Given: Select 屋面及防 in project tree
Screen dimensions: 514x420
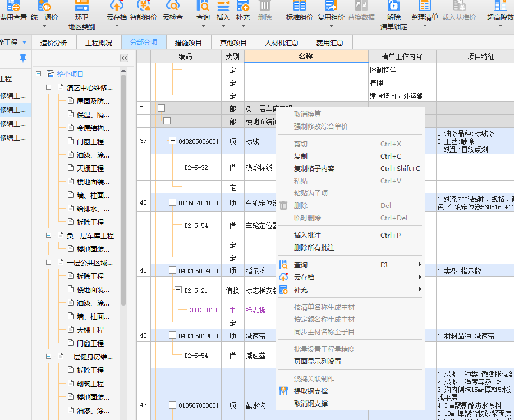Looking at the screenshot, I should [x=93, y=101].
